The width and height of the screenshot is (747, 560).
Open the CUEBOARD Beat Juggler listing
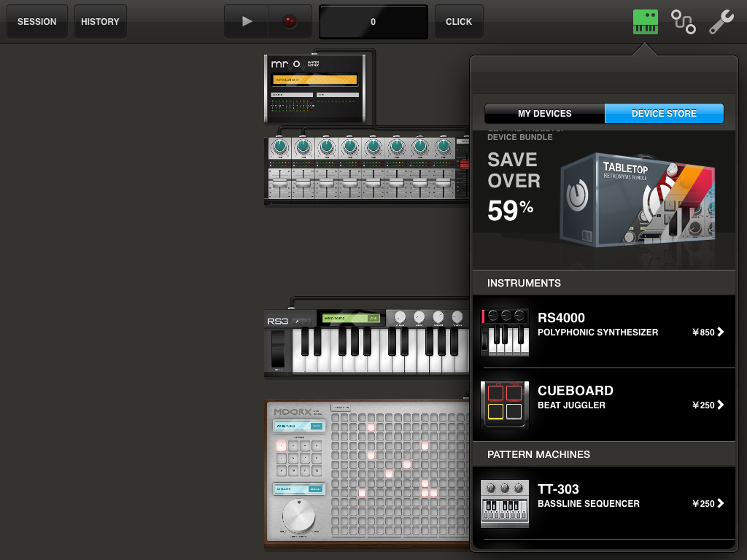tap(604, 405)
